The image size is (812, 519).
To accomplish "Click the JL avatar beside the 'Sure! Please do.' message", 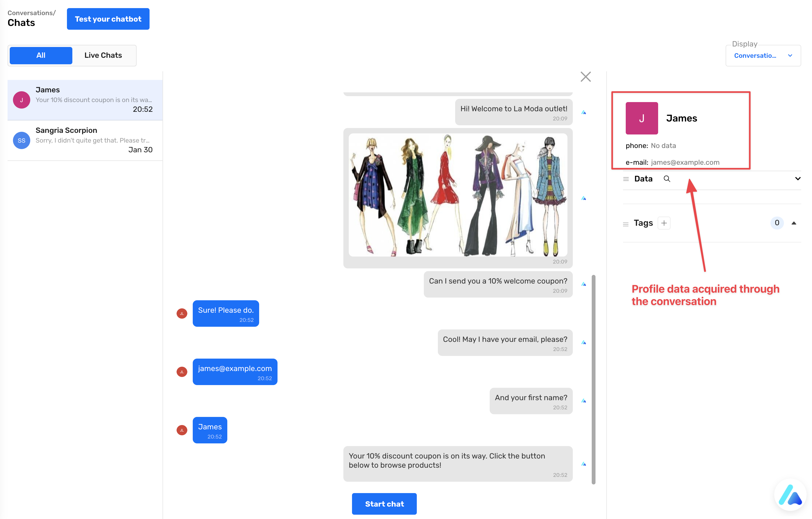I will 182,314.
